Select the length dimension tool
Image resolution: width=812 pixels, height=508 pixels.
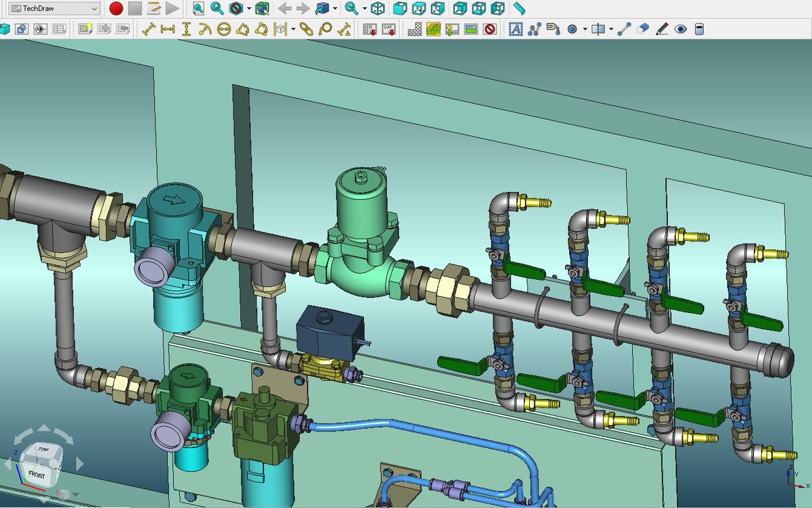pos(149,29)
